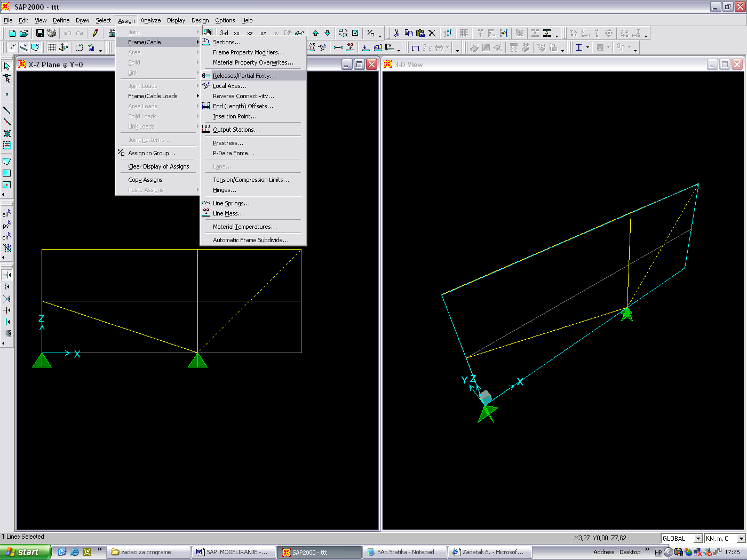The height and width of the screenshot is (560, 747).
Task: Set view to xz plane
Action: point(250,33)
